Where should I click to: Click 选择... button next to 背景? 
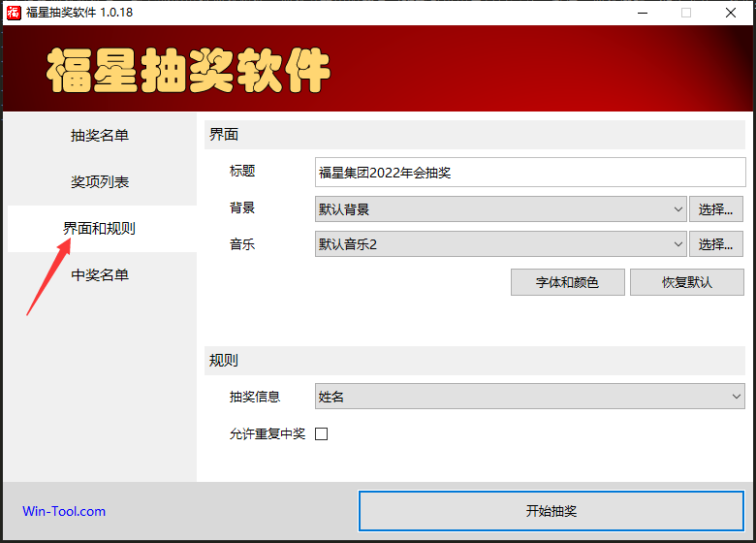pyautogui.click(x=716, y=209)
